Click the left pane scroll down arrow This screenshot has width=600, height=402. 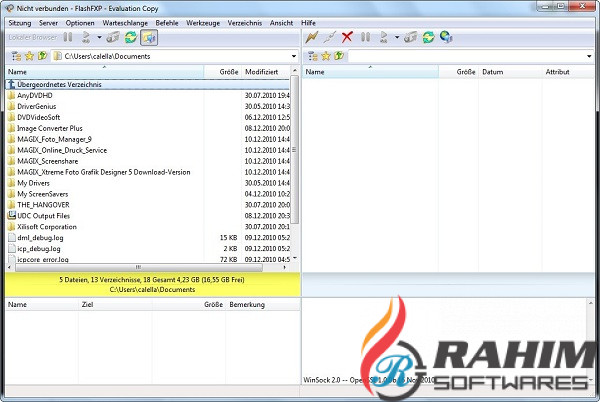pyautogui.click(x=294, y=259)
